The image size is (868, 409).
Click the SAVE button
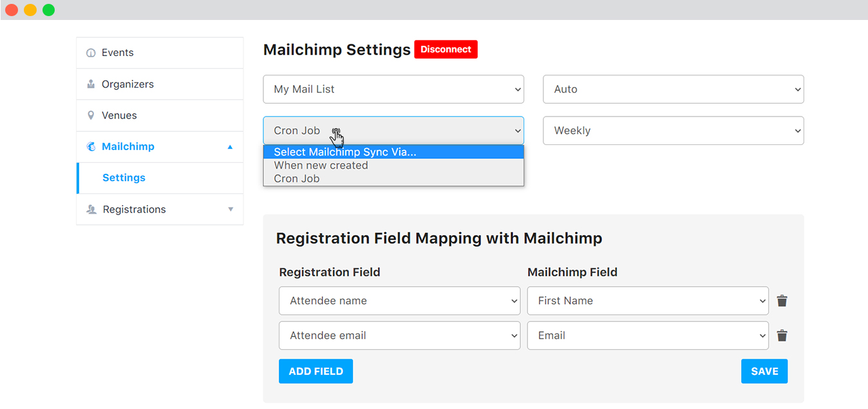click(x=764, y=371)
